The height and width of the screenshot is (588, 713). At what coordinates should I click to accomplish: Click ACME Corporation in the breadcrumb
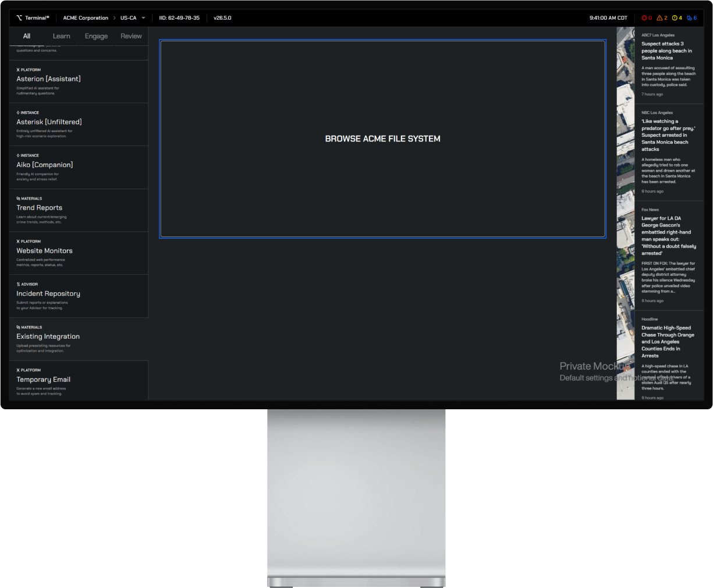point(86,18)
